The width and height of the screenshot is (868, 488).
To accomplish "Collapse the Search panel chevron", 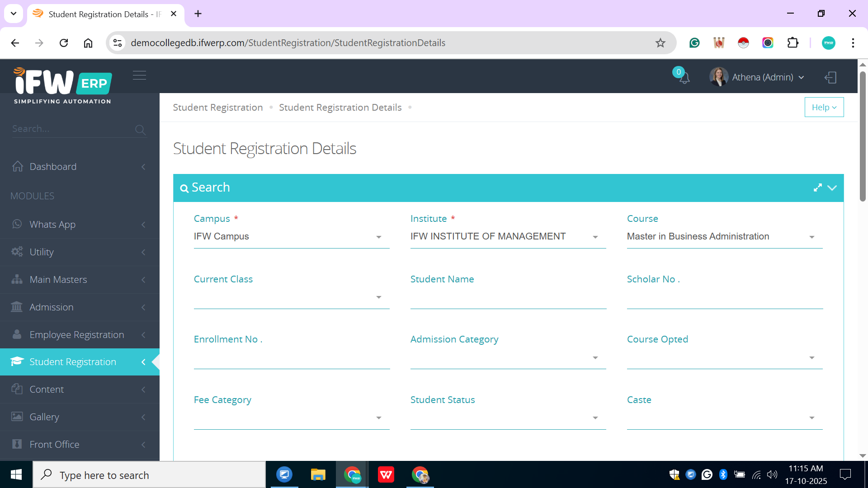I will (x=832, y=188).
